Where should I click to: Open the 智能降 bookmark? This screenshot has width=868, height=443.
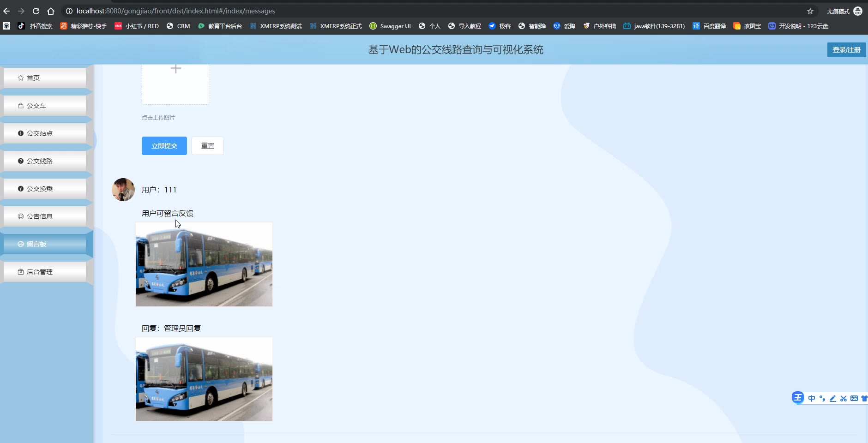click(x=532, y=26)
